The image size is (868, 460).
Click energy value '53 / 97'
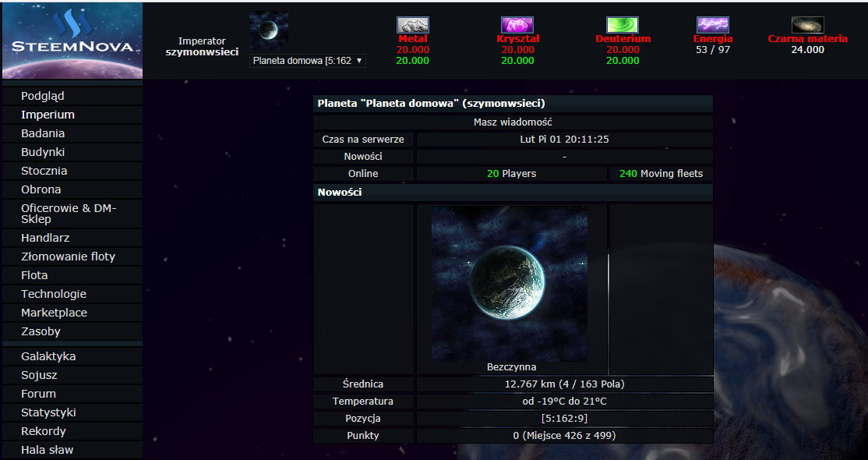[713, 50]
